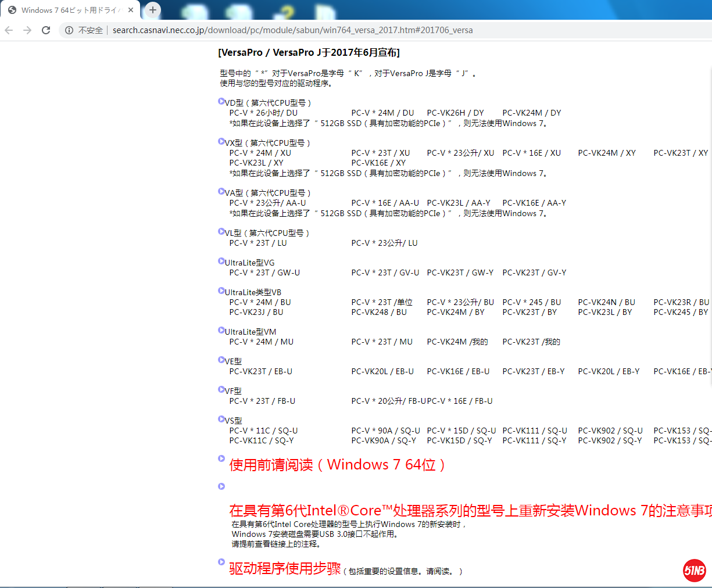712x588 pixels.
Task: Click the bullet icon beside VA型
Action: (221, 191)
